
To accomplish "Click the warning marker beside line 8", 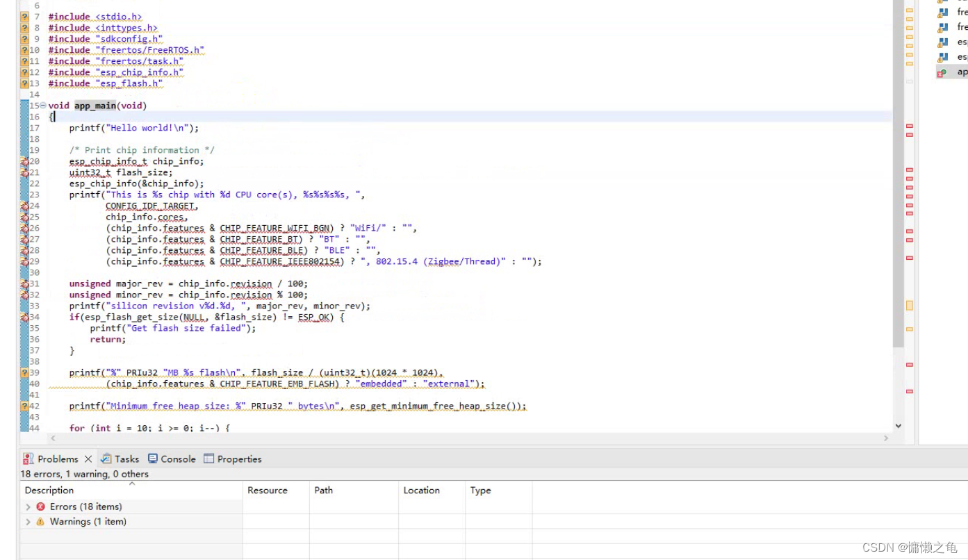I will [x=25, y=28].
